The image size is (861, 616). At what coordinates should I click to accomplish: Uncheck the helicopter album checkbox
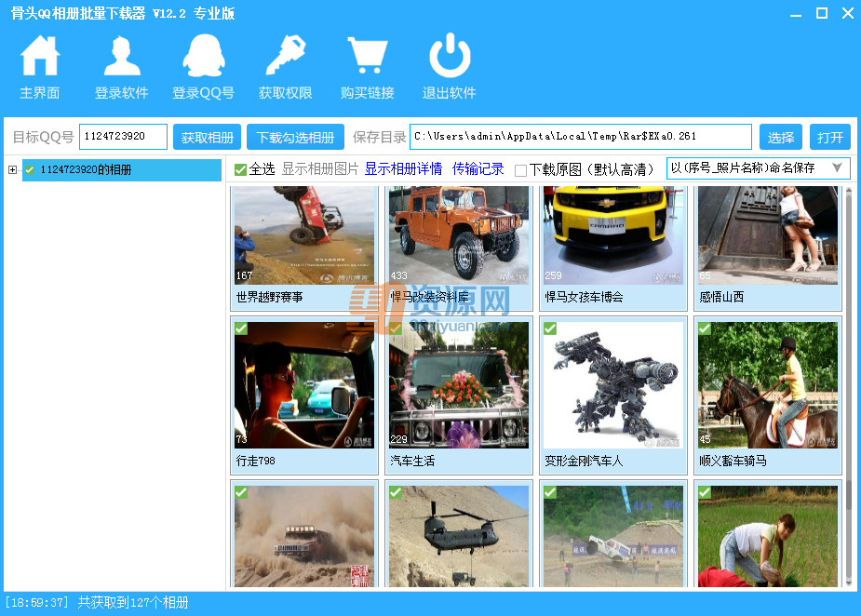click(x=396, y=492)
